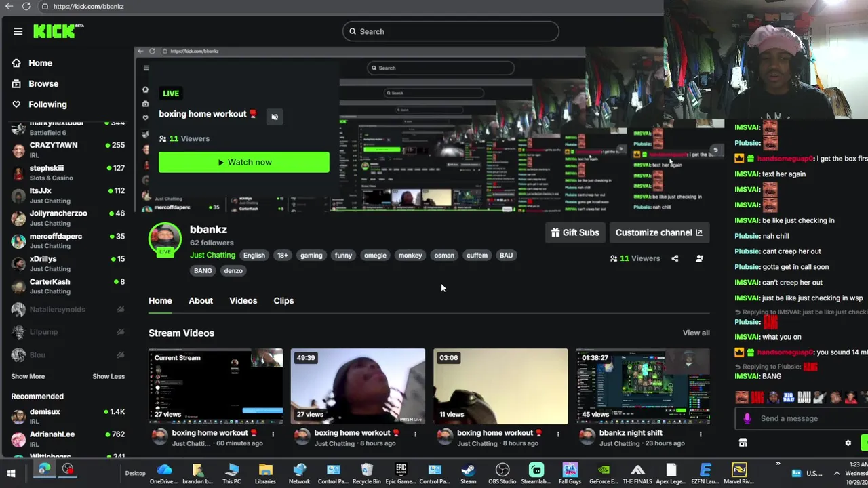The image size is (868, 488).
Task: Open offline Nataliereynolds channel
Action: [68, 309]
